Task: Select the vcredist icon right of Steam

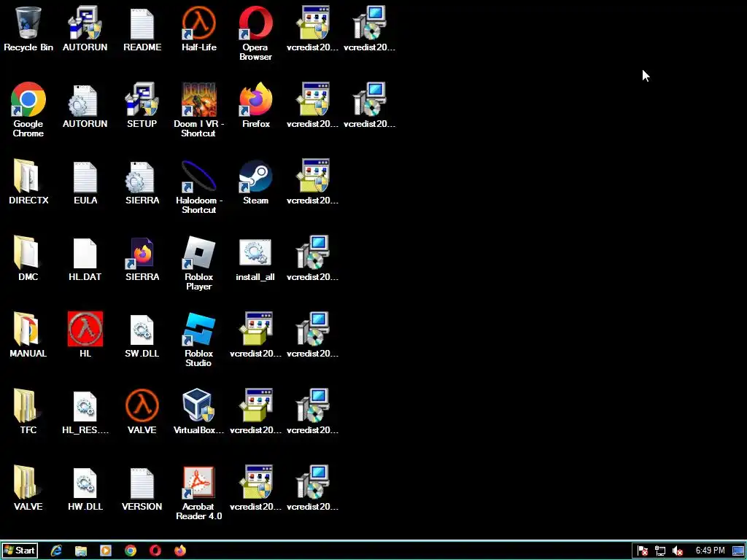Action: [312, 182]
